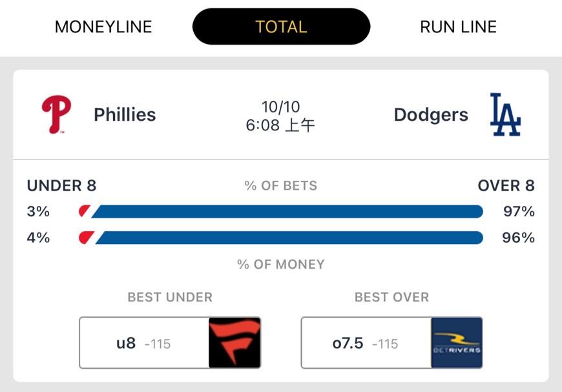Viewport: 562px width, 392px height.
Task: Click the blue over portion of money bar
Action: (x=289, y=238)
